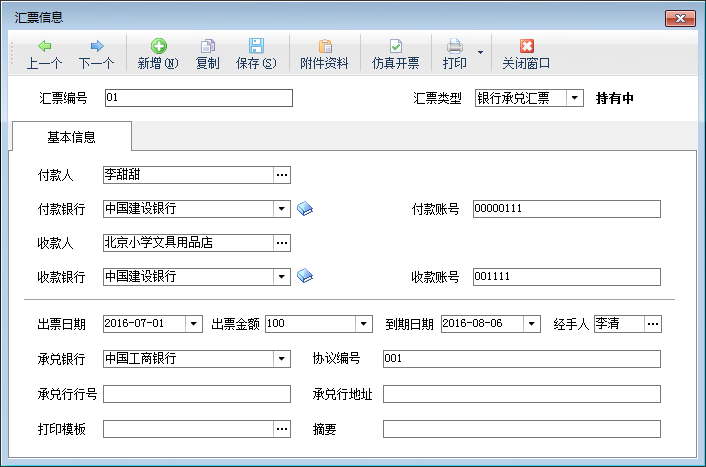Image resolution: width=706 pixels, height=467 pixels.
Task: Open the 到期日期 date dropdown
Action: [x=532, y=324]
